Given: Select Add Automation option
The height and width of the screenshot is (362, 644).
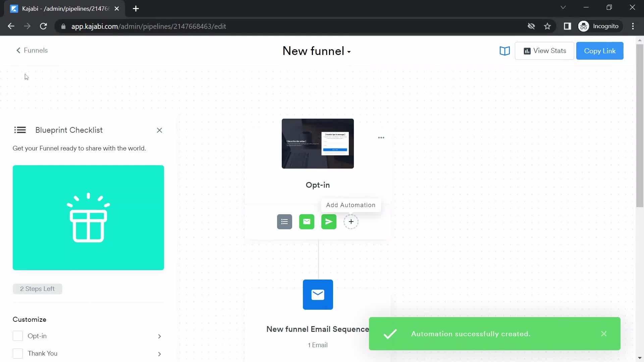Looking at the screenshot, I should [x=351, y=205].
